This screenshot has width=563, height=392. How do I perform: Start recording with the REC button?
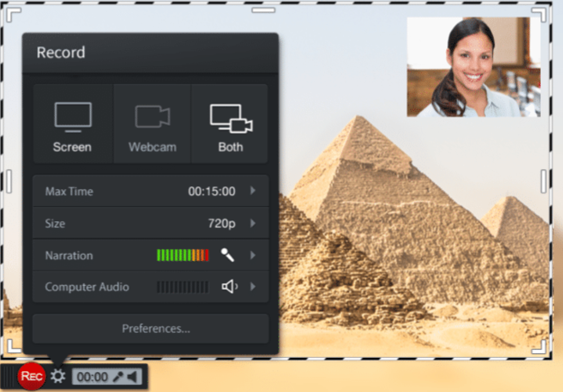coord(32,376)
